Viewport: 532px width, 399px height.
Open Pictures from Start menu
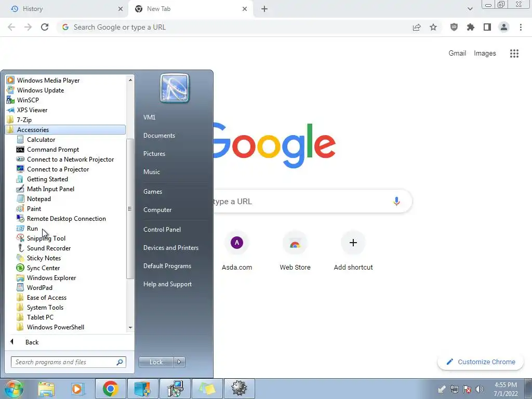(x=154, y=154)
